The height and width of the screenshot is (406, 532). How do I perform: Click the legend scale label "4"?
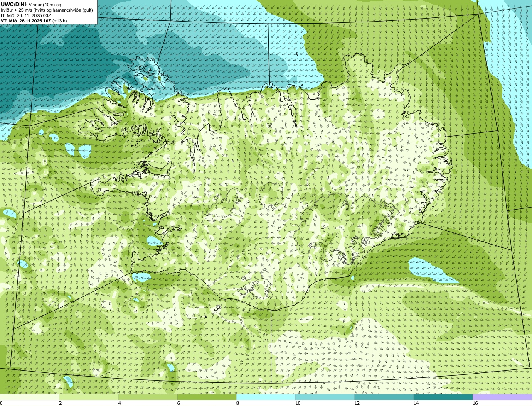(x=119, y=403)
